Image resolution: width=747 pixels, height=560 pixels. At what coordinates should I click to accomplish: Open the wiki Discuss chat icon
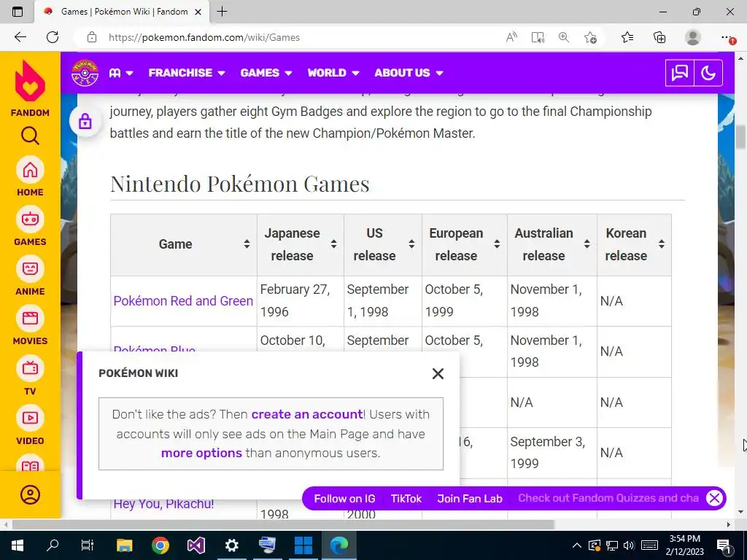[x=679, y=73]
